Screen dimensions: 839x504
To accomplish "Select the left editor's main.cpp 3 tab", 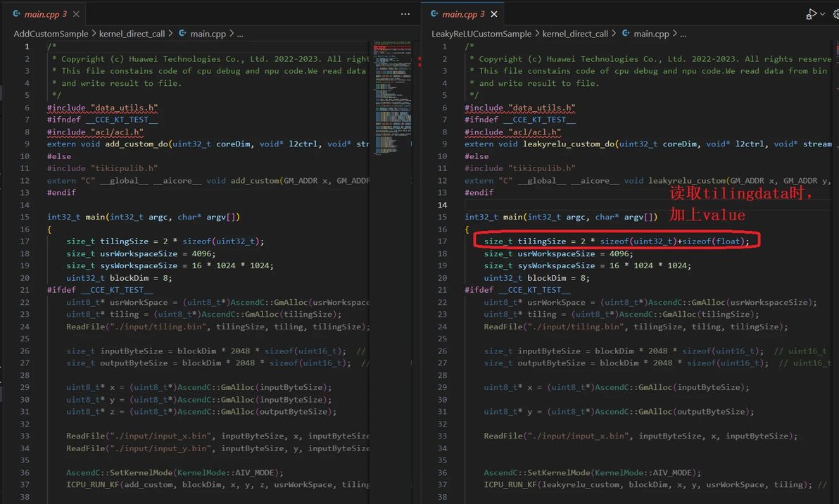I will click(x=46, y=15).
